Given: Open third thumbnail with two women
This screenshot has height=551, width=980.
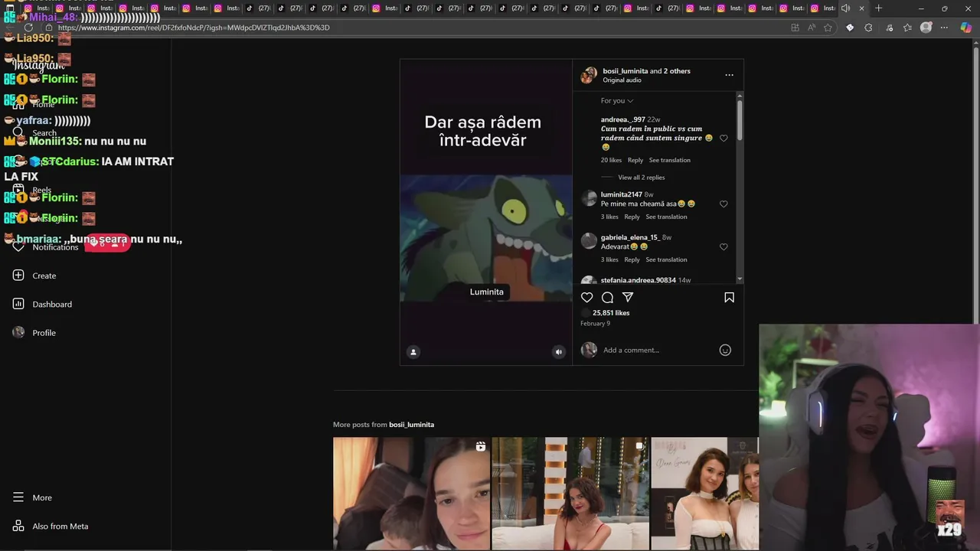Looking at the screenshot, I should pos(704,494).
